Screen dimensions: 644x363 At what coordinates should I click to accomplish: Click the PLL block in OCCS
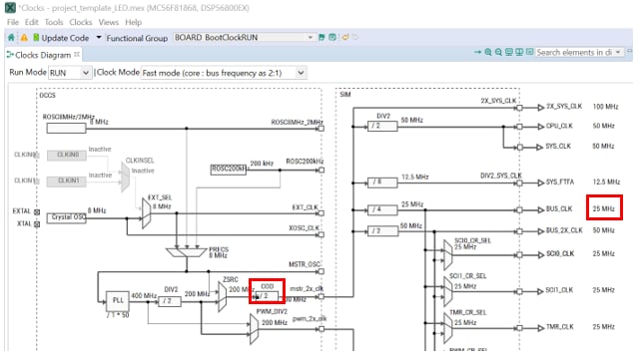118,300
